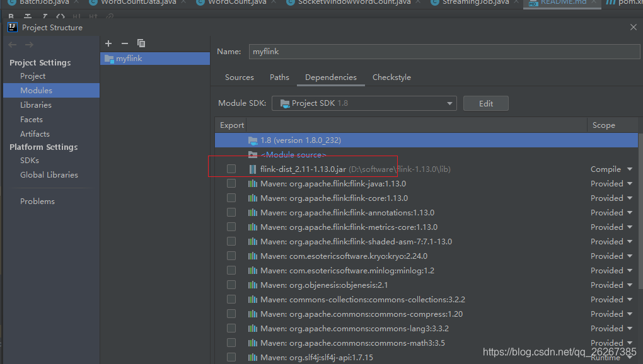Screen dimensions: 643x364
Task: Open Libraries settings page
Action: [x=36, y=105]
